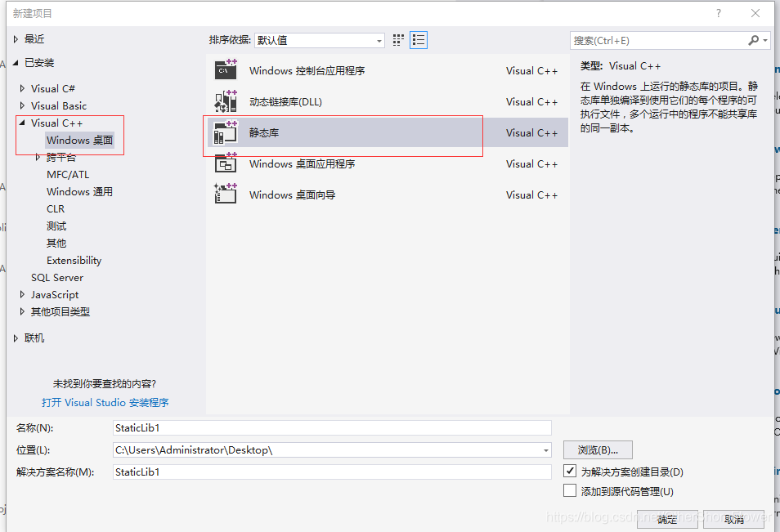Select 其他 category under Visual C++
The width and height of the screenshot is (780, 532).
(56, 244)
